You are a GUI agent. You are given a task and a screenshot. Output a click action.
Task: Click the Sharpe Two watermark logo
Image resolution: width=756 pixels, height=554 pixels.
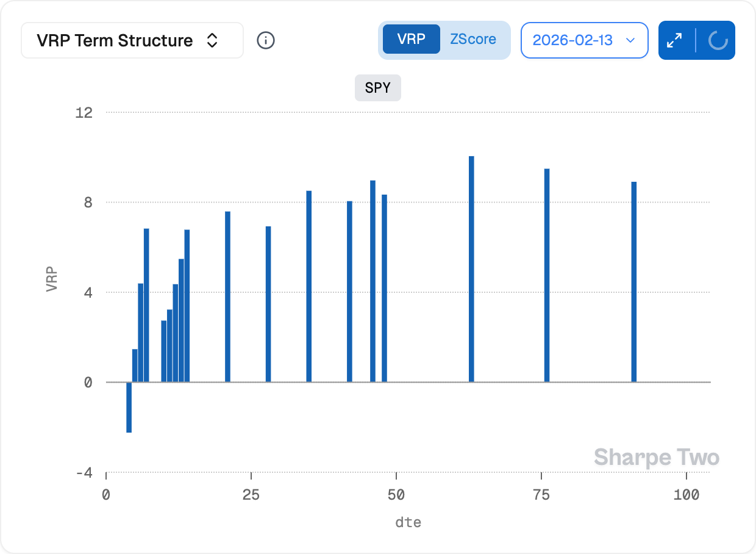[657, 457]
